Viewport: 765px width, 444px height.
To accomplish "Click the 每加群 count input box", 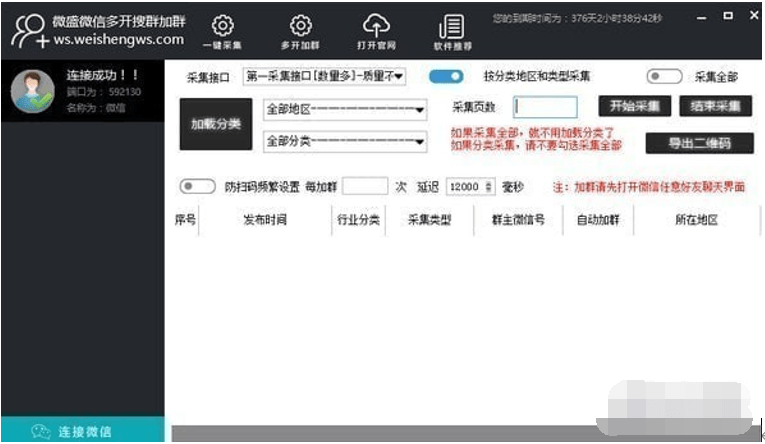I will [365, 186].
